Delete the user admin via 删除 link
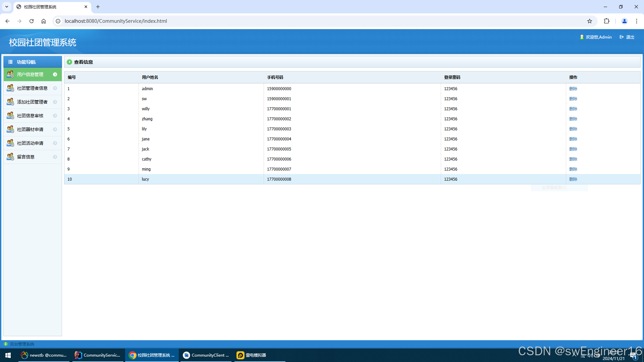Screen dimensions: 644x362 pos(573,89)
